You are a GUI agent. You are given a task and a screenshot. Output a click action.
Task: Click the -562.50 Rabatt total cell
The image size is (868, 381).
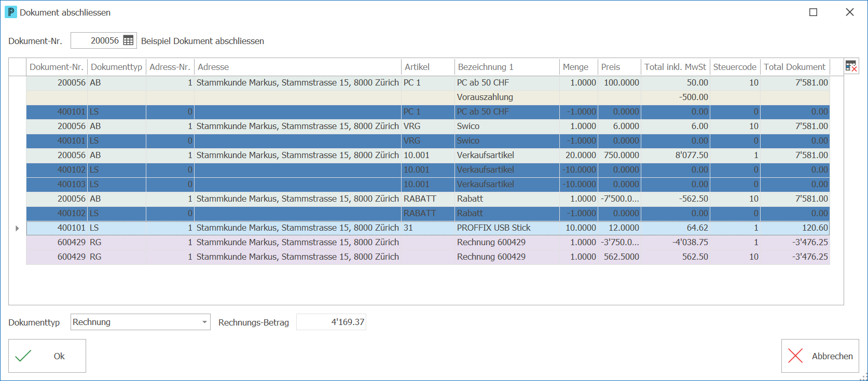pos(675,199)
